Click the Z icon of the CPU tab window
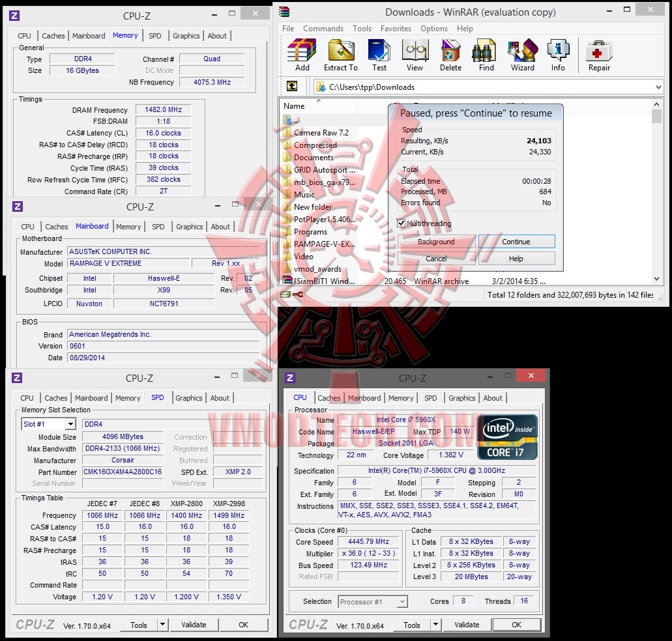This screenshot has width=672, height=641. 290,378
